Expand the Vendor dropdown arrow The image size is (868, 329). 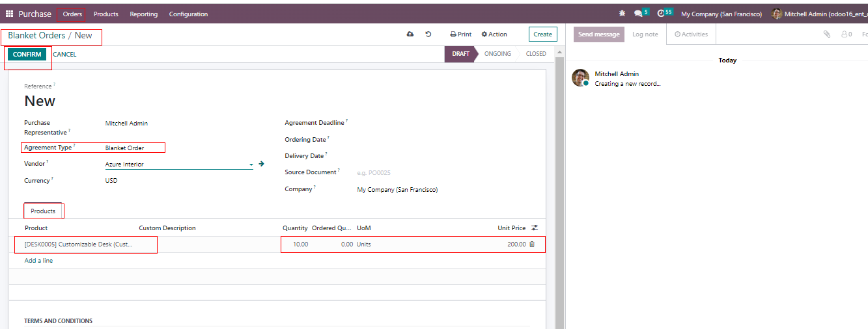(x=251, y=165)
